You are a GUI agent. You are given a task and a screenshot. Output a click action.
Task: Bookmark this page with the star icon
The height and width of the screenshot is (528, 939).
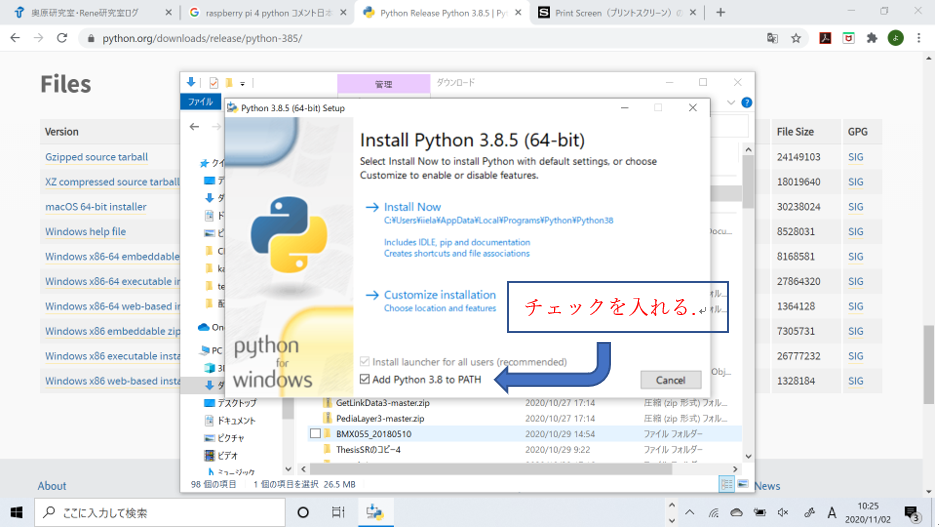tap(796, 38)
